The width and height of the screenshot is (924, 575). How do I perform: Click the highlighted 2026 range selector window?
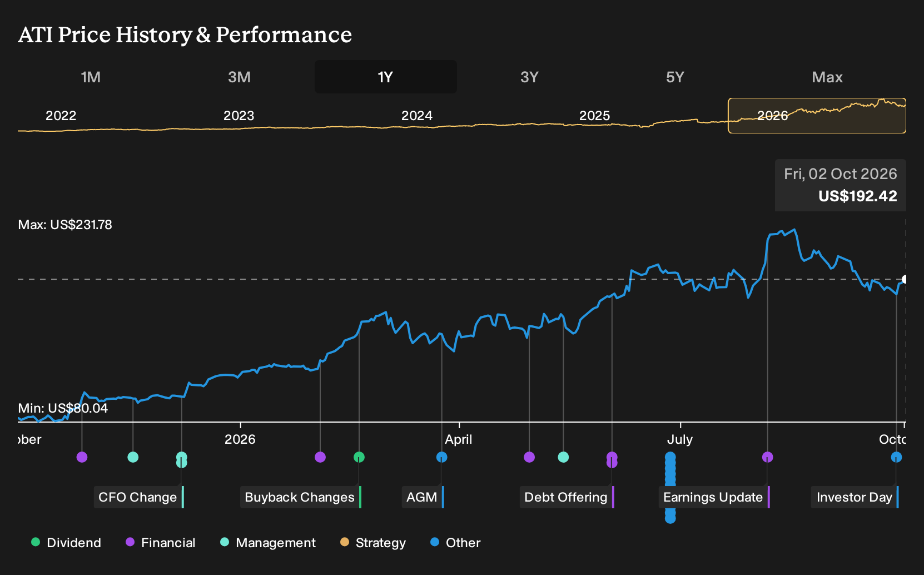(817, 116)
